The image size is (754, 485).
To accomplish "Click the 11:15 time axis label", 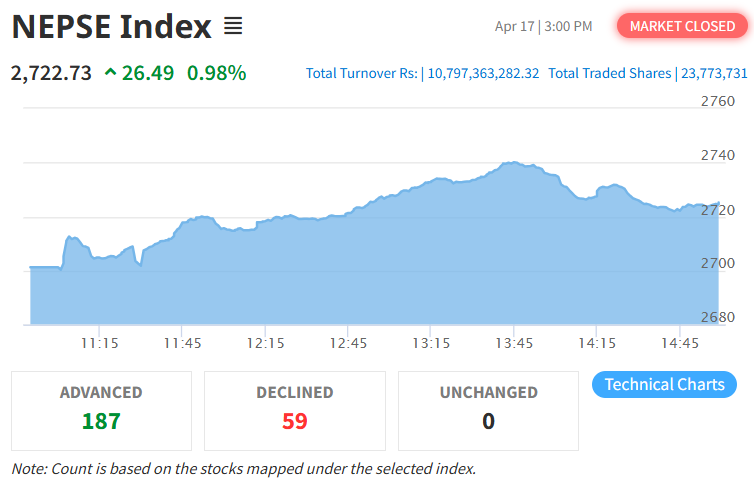I will (100, 343).
